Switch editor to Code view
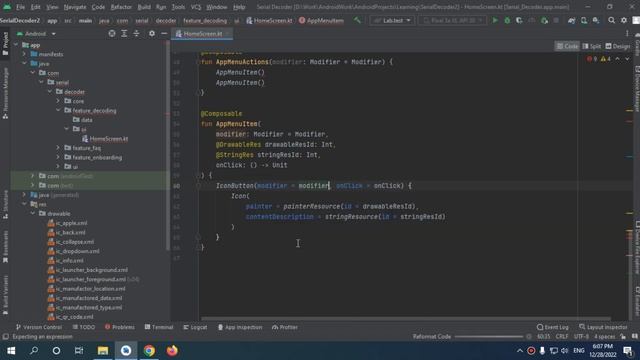640x360 pixels. 567,46
